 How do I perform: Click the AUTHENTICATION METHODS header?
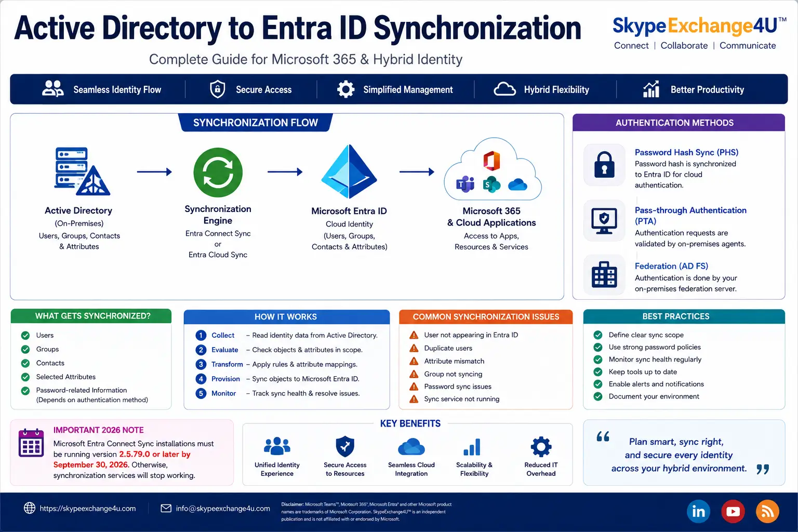pos(679,123)
